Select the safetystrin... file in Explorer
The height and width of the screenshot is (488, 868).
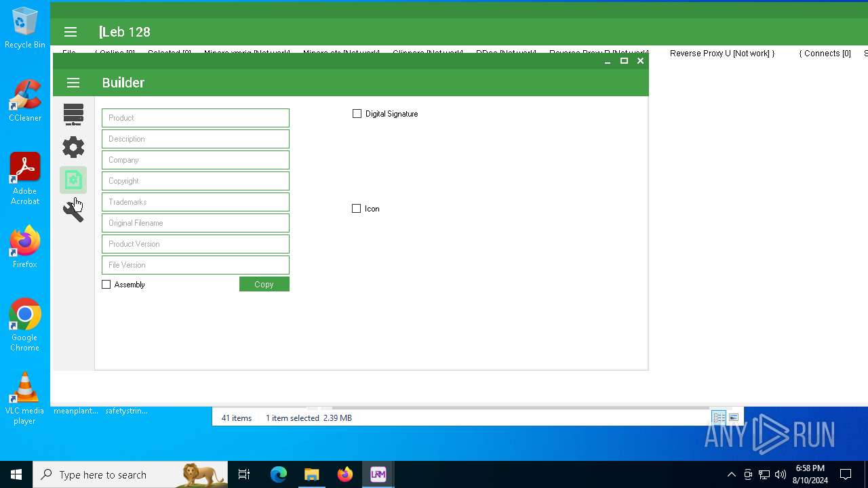[x=127, y=411]
